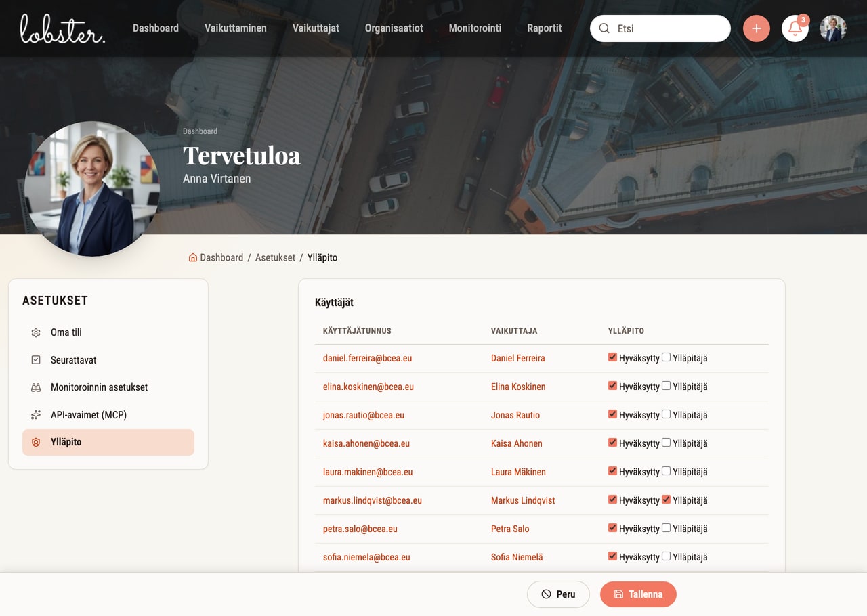
Task: Cancel changes with Peru button
Action: point(558,594)
